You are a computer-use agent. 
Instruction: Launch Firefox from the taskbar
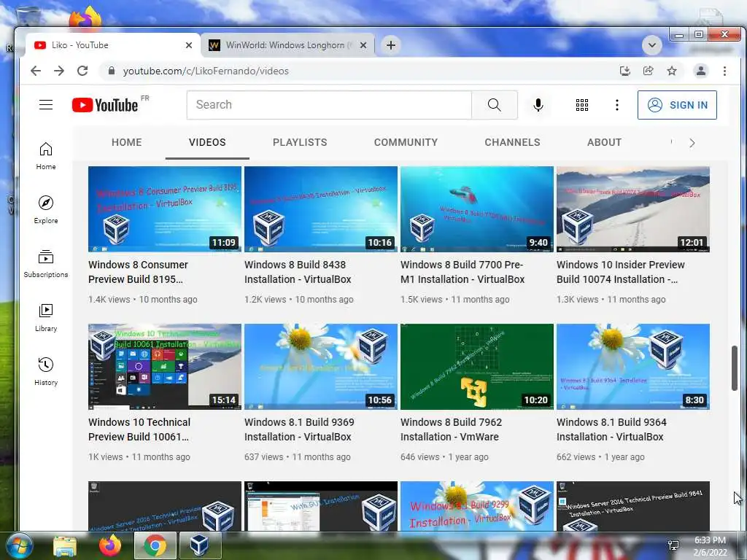[110, 545]
